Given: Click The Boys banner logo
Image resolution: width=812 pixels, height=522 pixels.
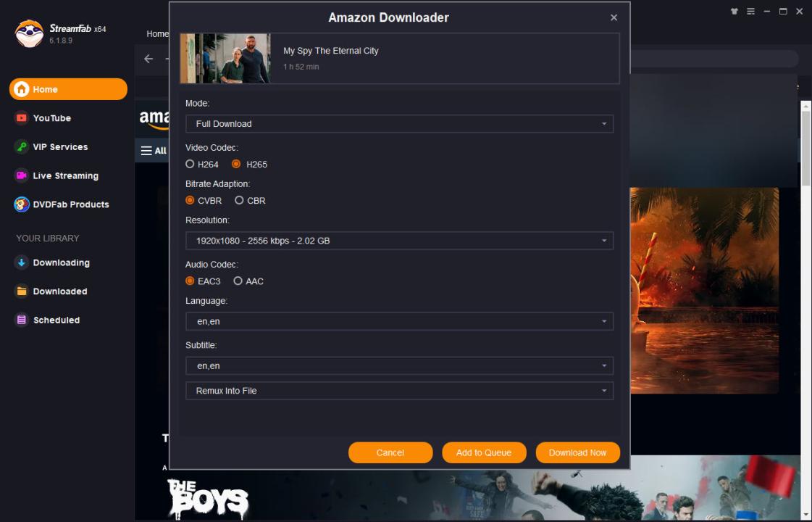Looking at the screenshot, I should (208, 499).
